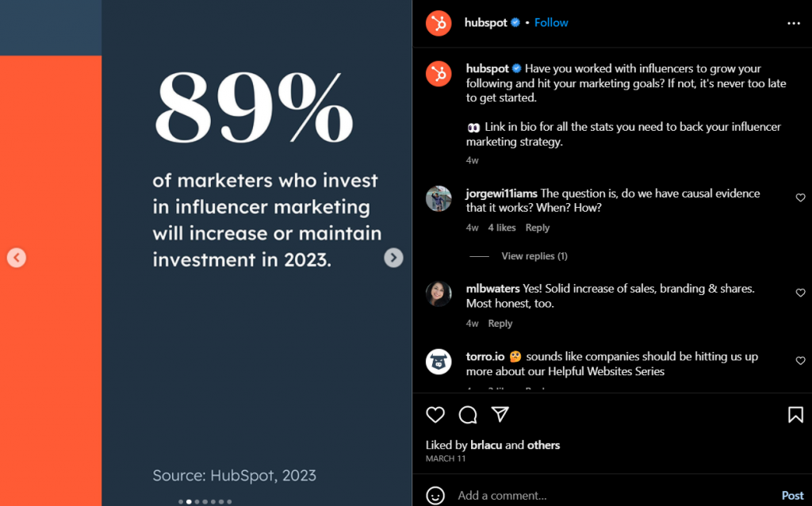
Task: Follow the hubspot account
Action: click(x=550, y=22)
